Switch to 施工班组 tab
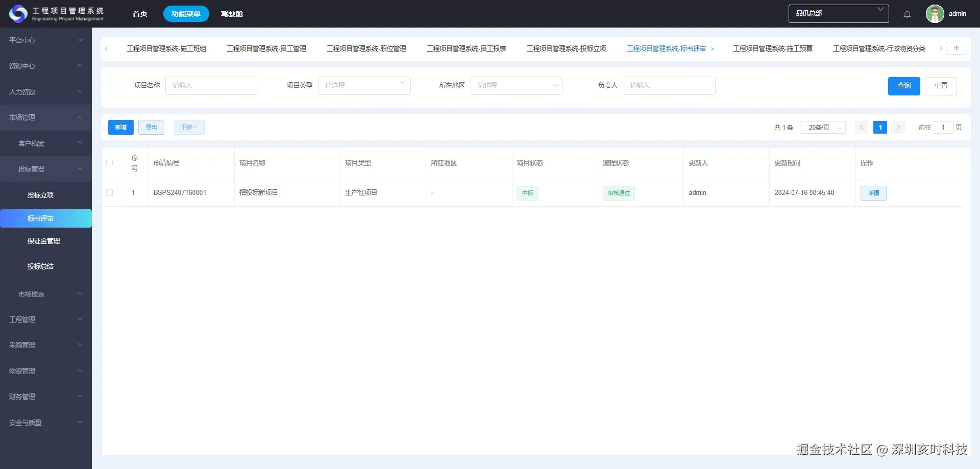This screenshot has width=980, height=469. [166, 48]
